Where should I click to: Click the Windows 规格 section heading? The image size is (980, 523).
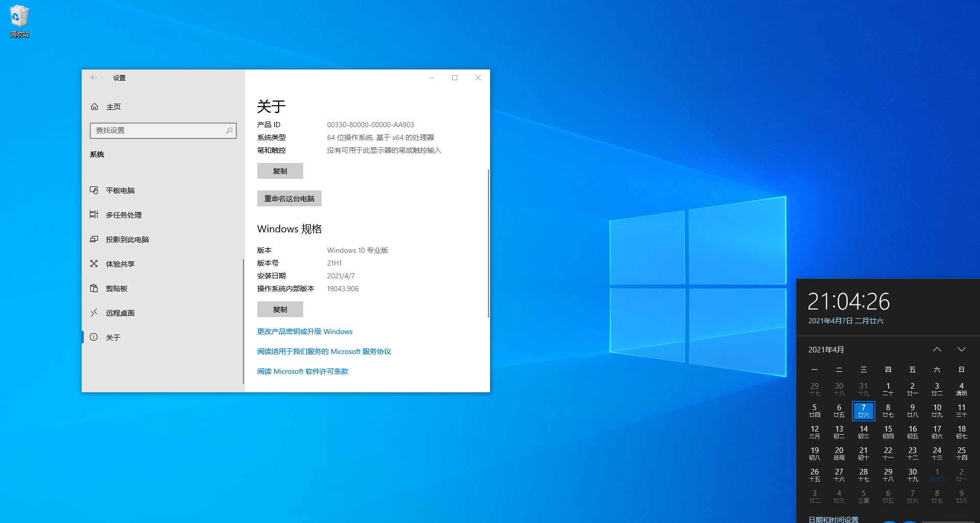tap(289, 229)
